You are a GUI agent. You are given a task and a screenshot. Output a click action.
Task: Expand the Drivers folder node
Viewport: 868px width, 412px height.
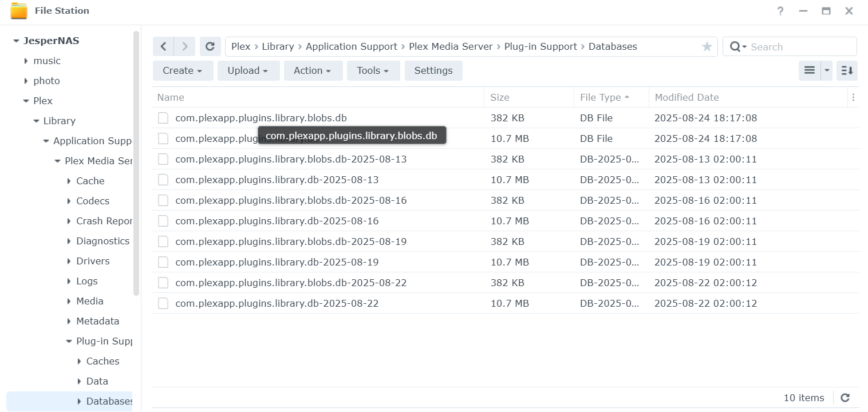[x=69, y=262]
